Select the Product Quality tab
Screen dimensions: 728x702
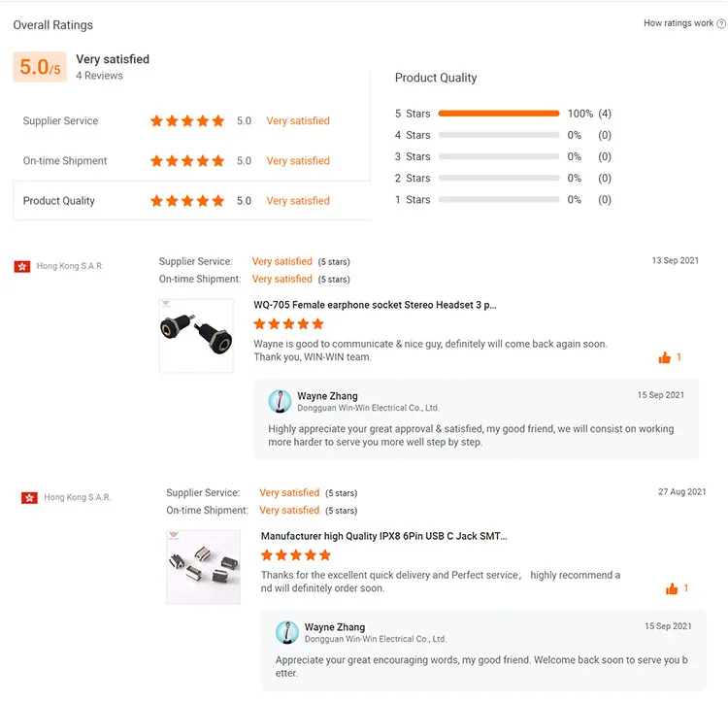59,201
